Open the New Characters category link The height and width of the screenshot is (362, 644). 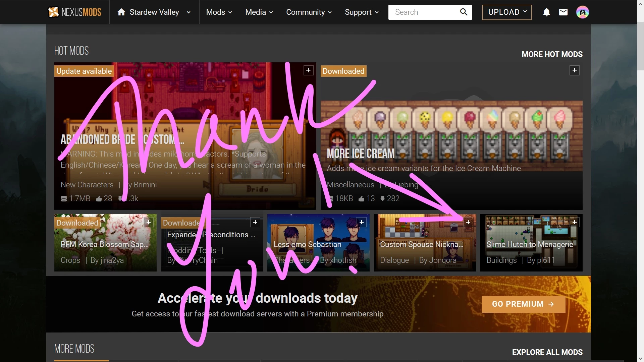(87, 185)
